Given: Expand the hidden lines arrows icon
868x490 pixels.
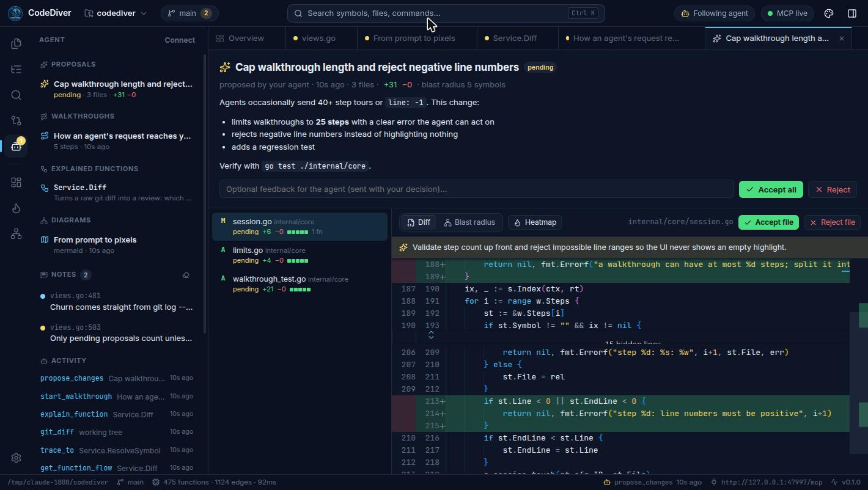Looking at the screenshot, I should click(x=431, y=335).
